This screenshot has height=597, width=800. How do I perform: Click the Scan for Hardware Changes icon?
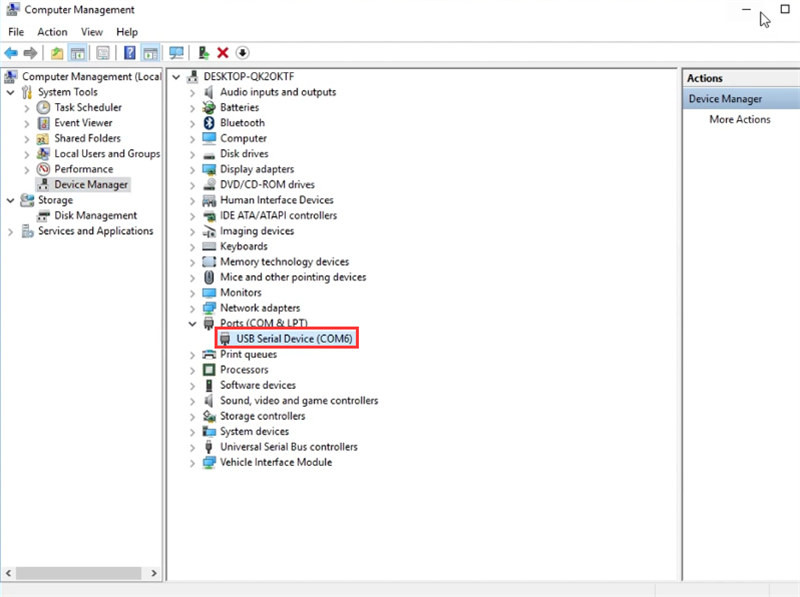pos(242,52)
